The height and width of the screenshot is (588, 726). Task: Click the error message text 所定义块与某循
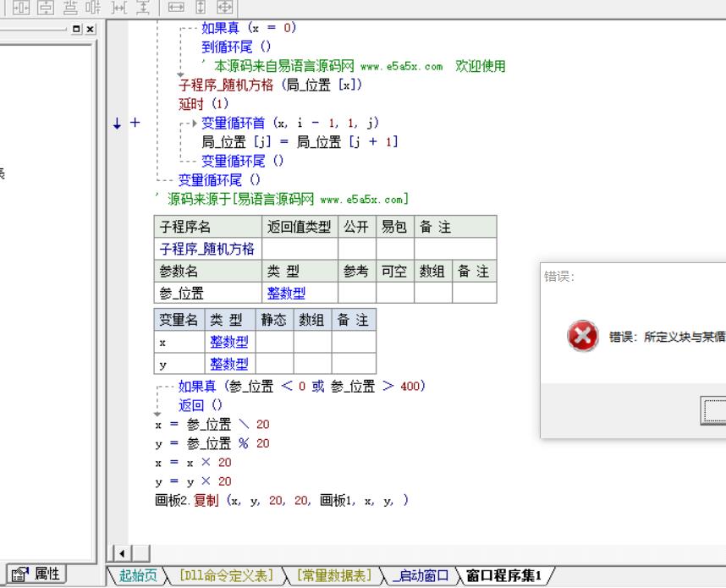point(685,337)
